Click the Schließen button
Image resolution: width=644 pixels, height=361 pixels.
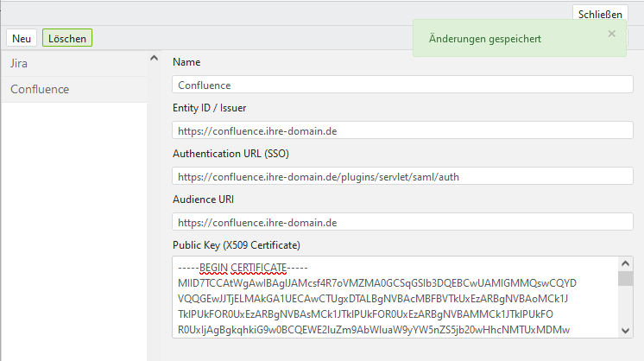tap(597, 15)
